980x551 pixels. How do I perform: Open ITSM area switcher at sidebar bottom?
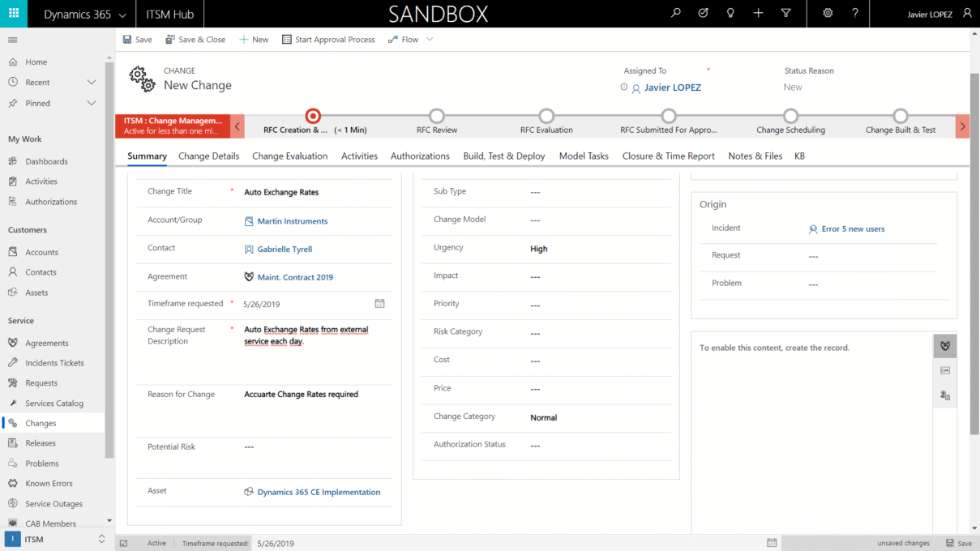[x=55, y=539]
